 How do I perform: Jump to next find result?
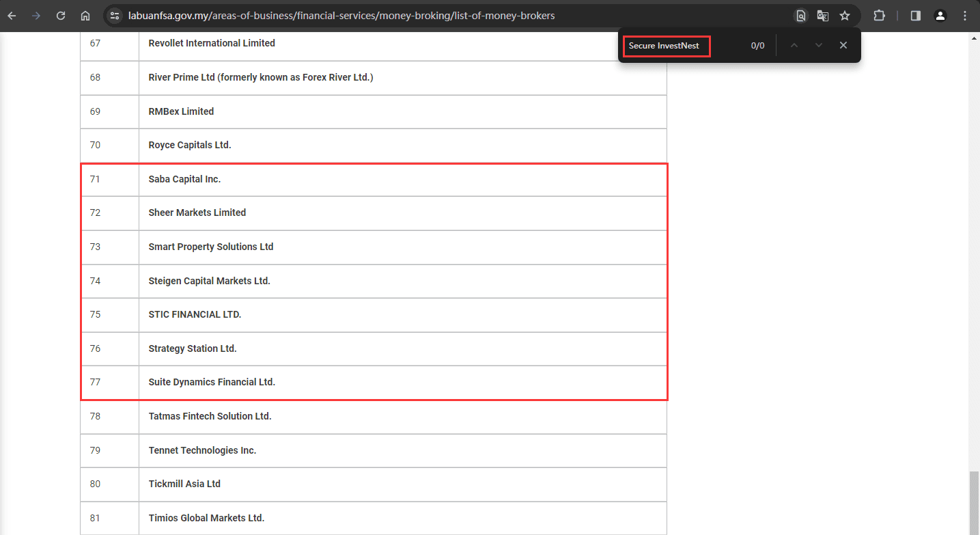(818, 45)
